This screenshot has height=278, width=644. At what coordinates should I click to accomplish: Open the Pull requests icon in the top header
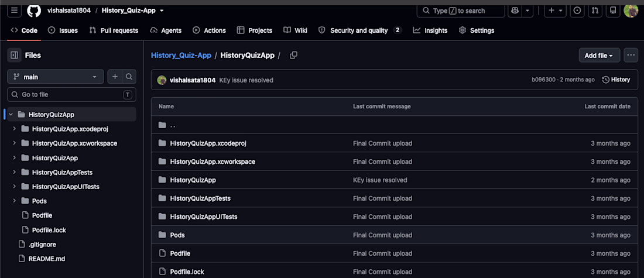(x=595, y=11)
